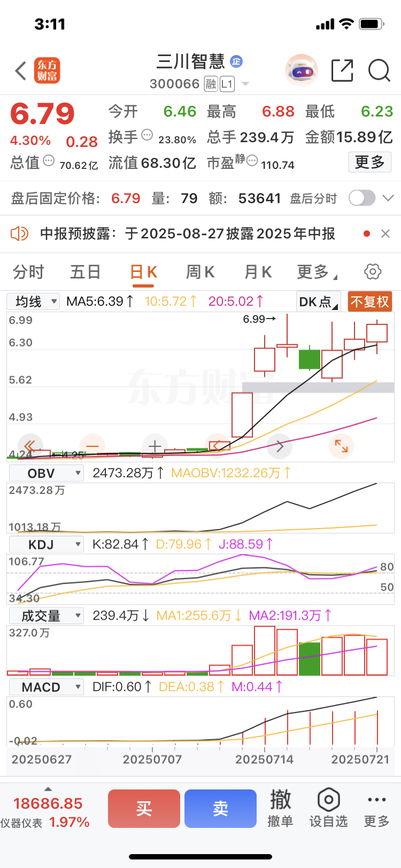
Task: Tap the green candlestick on chart
Action: pos(310,359)
